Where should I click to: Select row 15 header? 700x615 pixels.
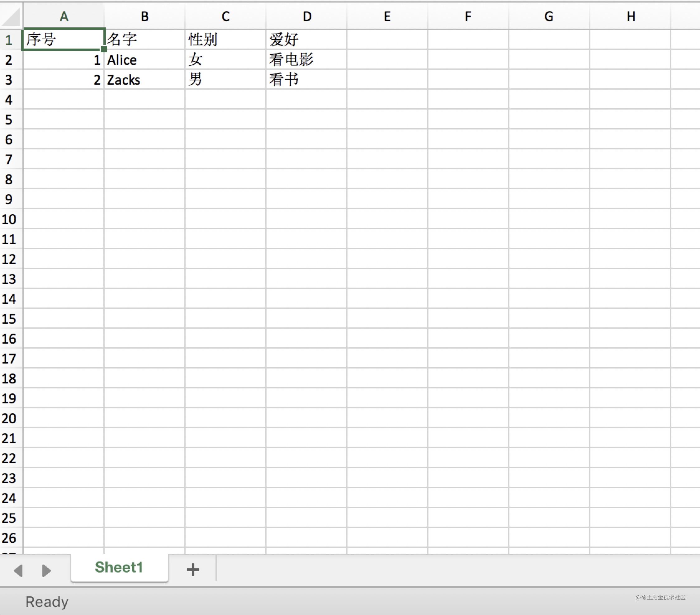click(11, 319)
